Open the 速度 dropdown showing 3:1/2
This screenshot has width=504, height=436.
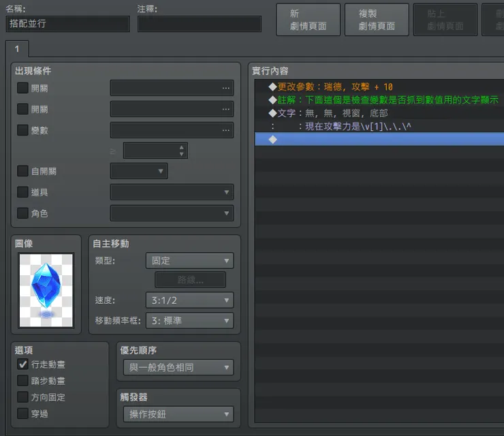(x=189, y=300)
